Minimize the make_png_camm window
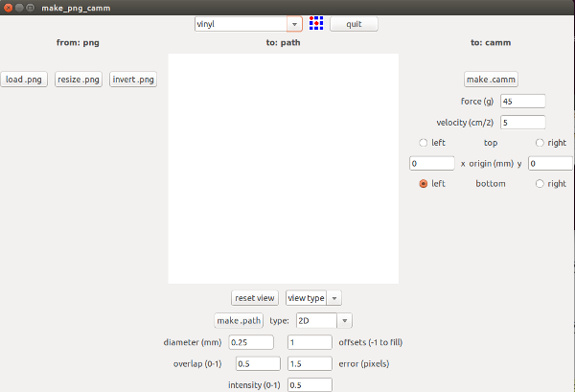This screenshot has width=575, height=392. coord(19,8)
